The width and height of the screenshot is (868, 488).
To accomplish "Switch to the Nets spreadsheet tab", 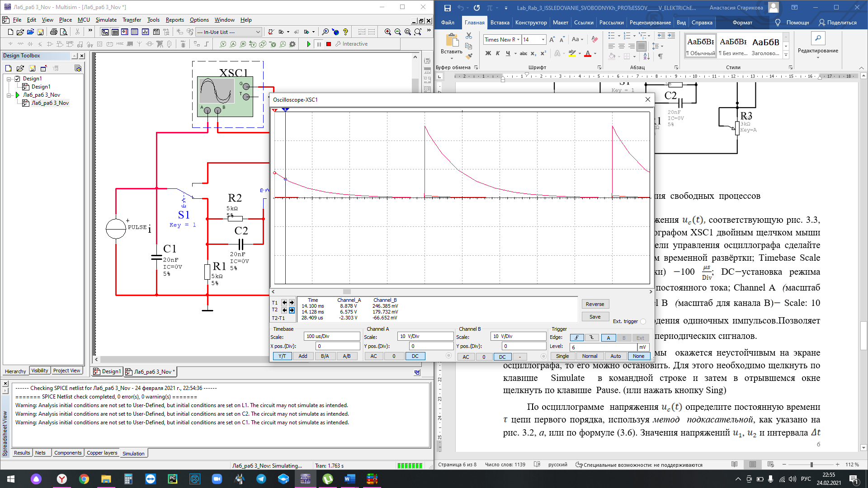I will 40,453.
